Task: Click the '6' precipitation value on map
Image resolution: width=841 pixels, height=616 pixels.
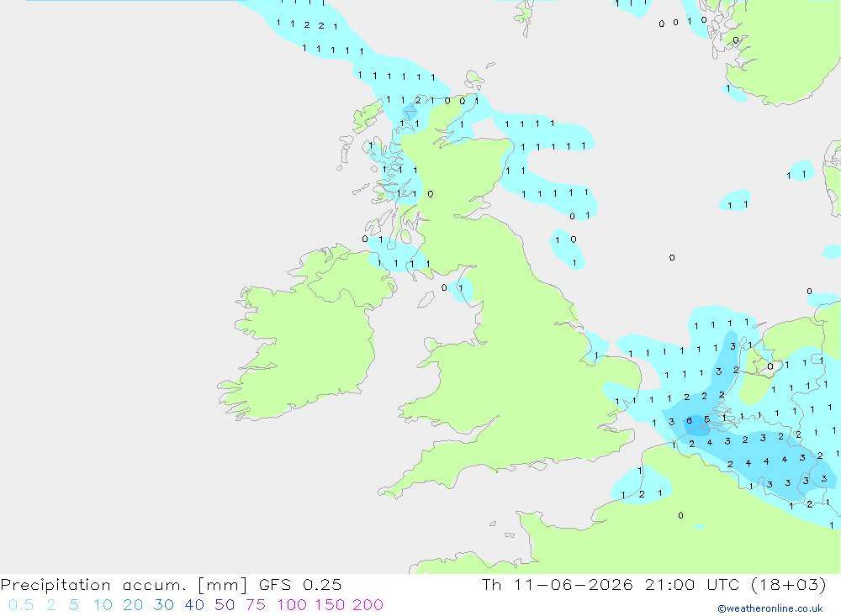Action: [x=690, y=421]
